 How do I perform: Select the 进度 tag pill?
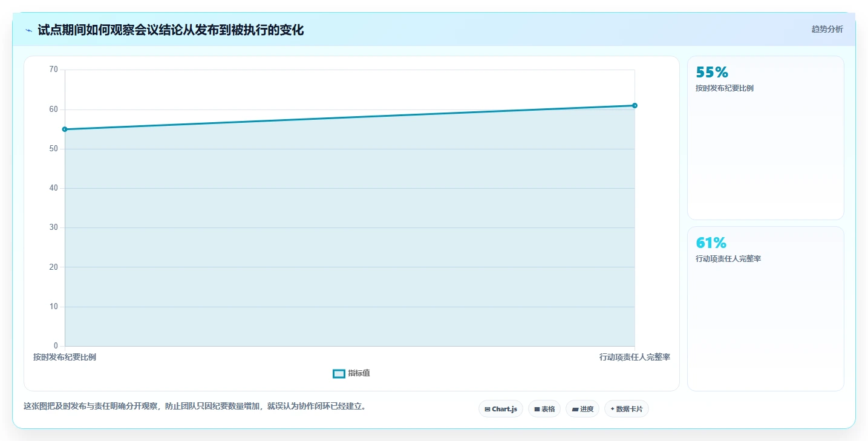(582, 409)
